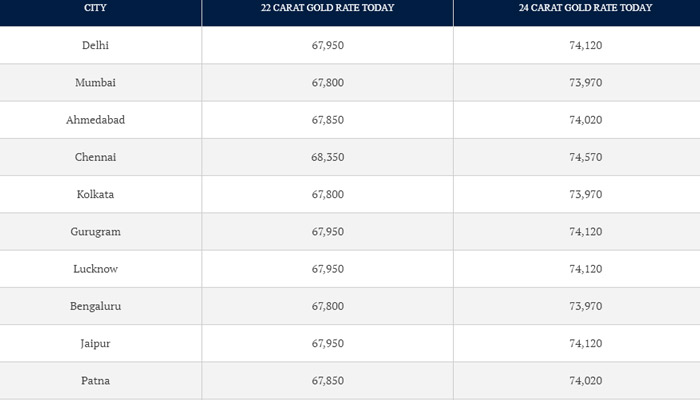
Task: Select Delhi's 22 carat rate value
Action: [x=327, y=45]
